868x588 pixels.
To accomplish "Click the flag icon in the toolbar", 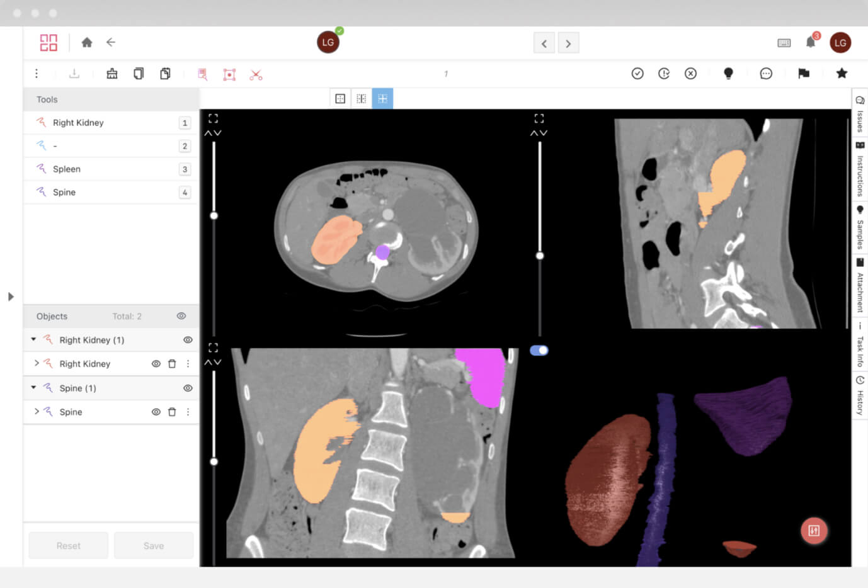I will 803,74.
